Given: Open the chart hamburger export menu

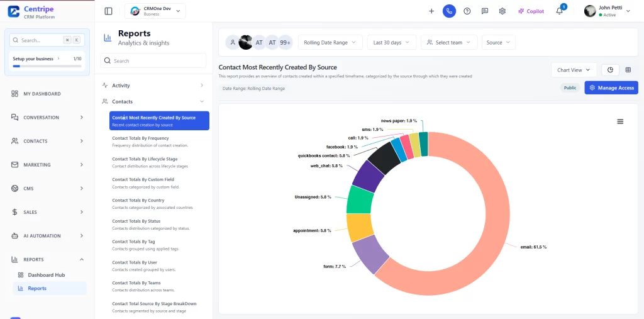Looking at the screenshot, I should coord(620,121).
